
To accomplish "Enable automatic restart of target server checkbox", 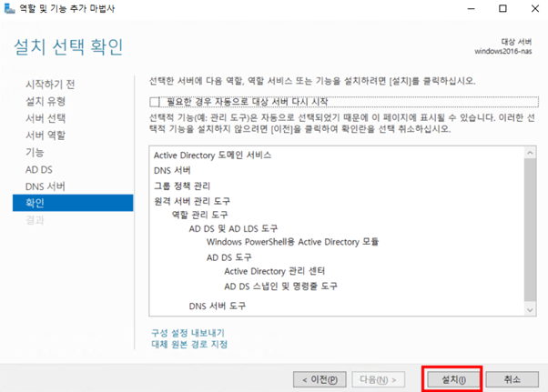I will 154,102.
